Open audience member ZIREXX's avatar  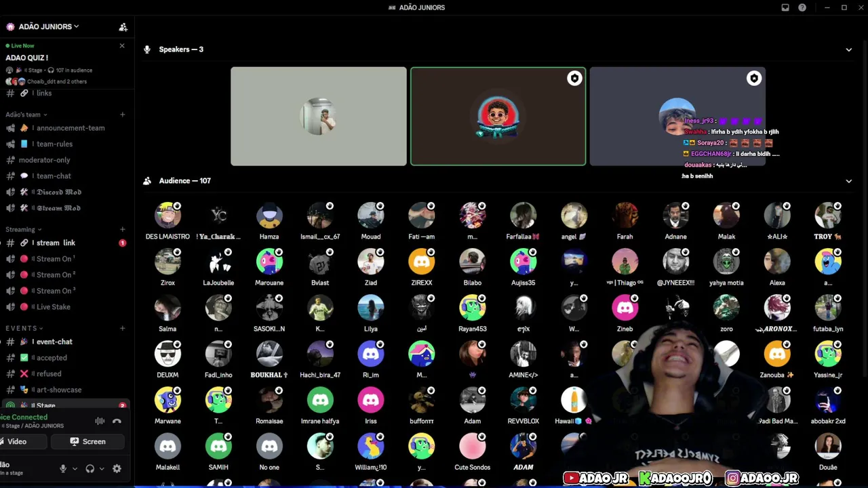tap(422, 262)
